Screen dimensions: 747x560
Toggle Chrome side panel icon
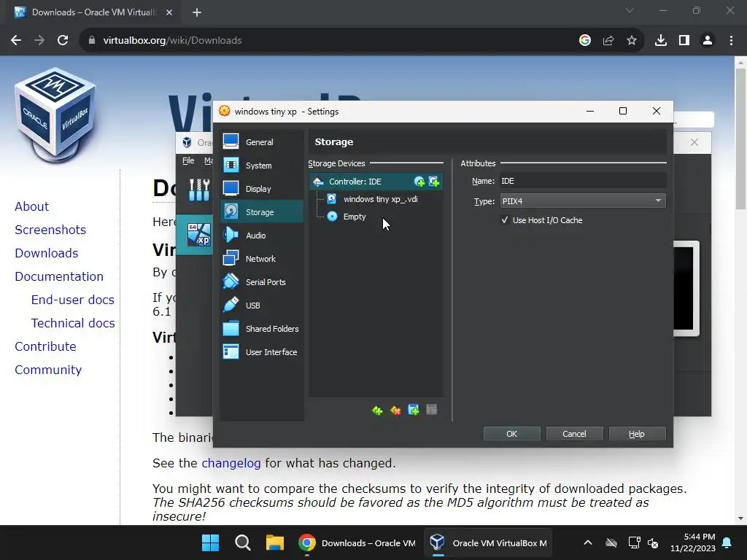pyautogui.click(x=684, y=41)
